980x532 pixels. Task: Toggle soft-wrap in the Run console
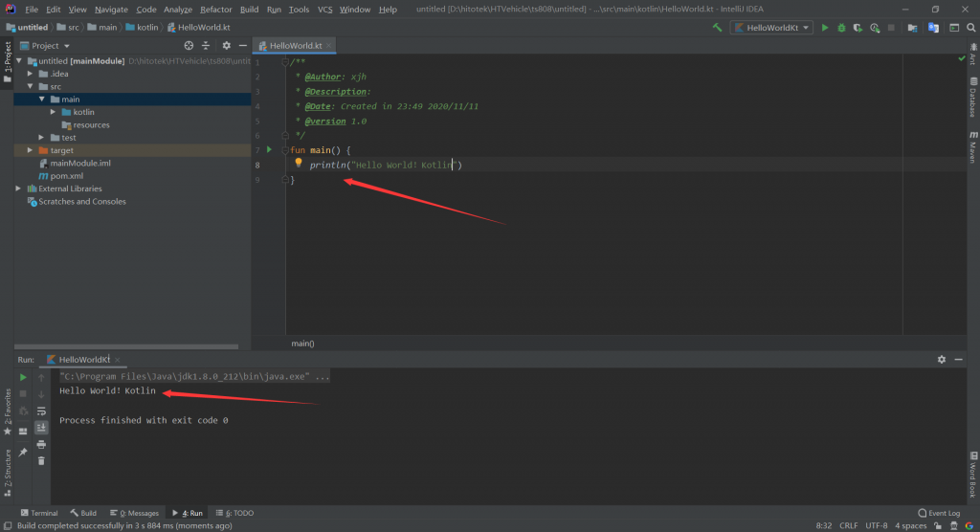tap(41, 410)
